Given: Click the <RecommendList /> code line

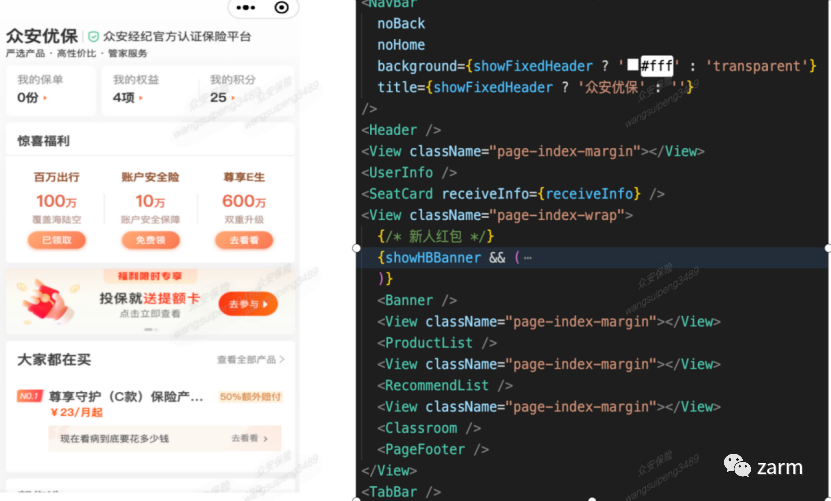Looking at the screenshot, I should click(445, 385).
